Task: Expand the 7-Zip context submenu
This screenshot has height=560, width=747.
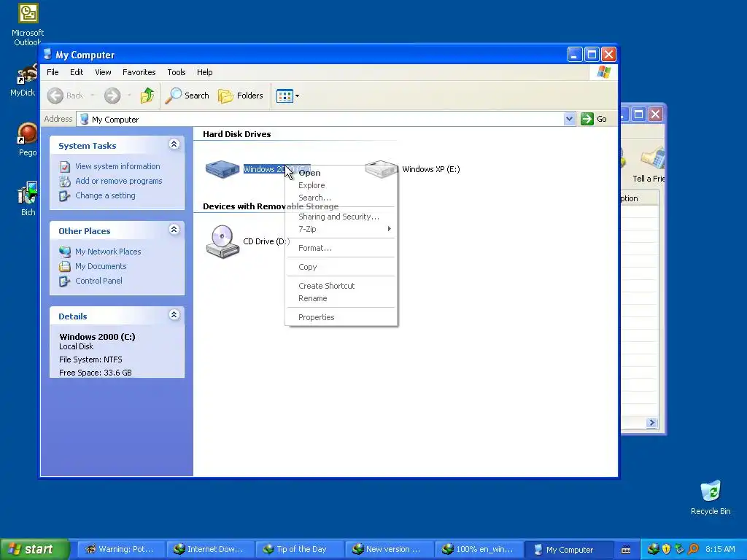Action: (341, 229)
